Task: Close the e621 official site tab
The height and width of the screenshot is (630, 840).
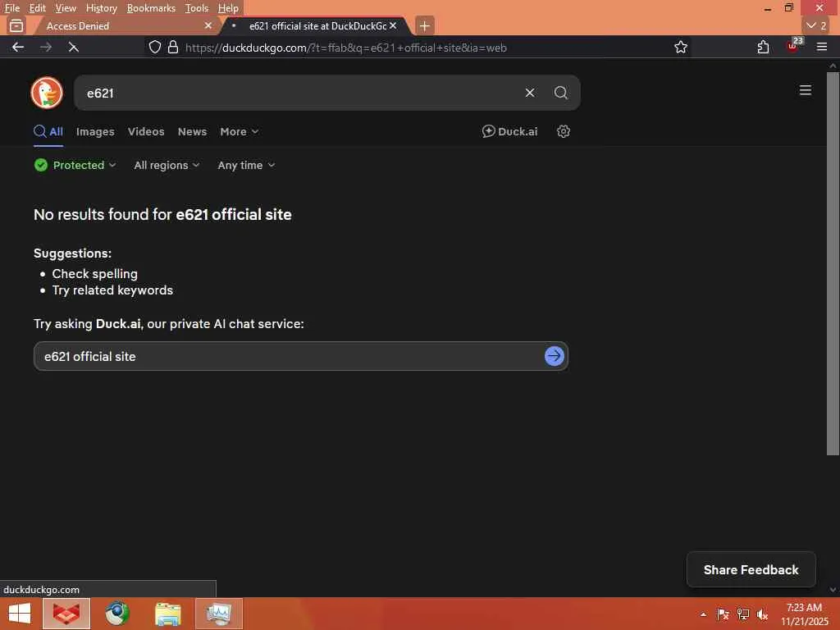Action: (x=393, y=25)
